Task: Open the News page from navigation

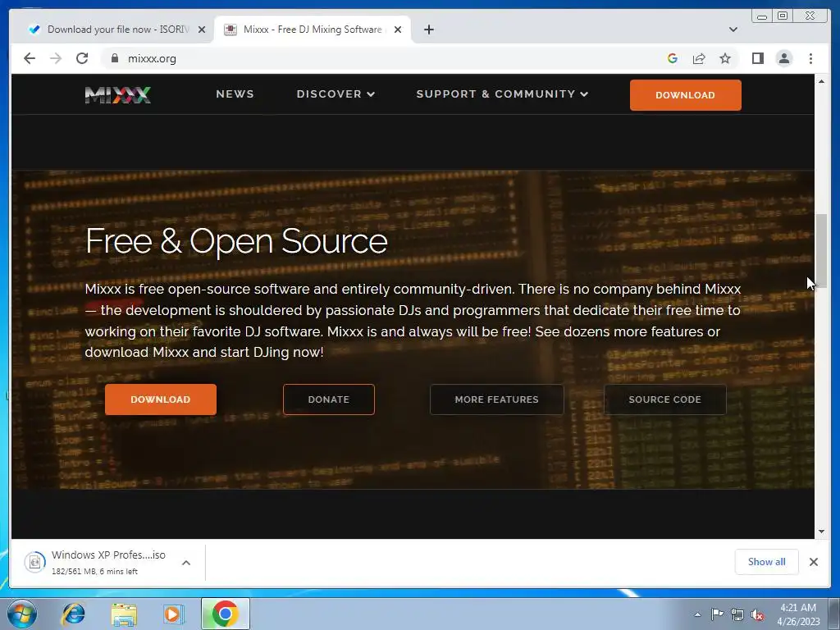Action: (x=235, y=94)
